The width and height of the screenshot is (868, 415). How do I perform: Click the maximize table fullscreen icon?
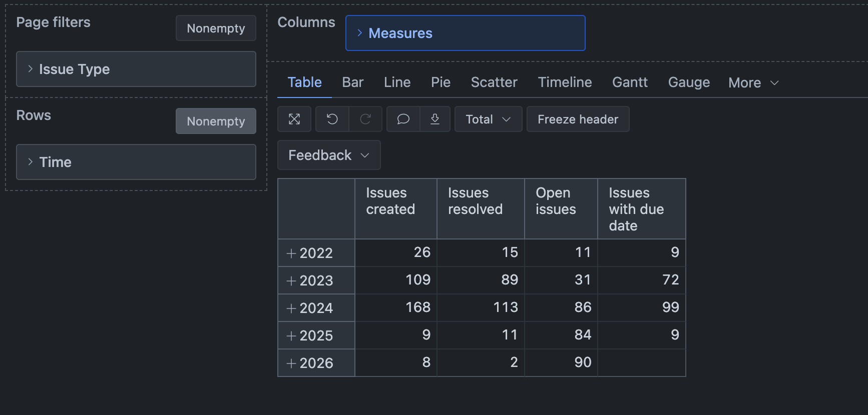[294, 119]
